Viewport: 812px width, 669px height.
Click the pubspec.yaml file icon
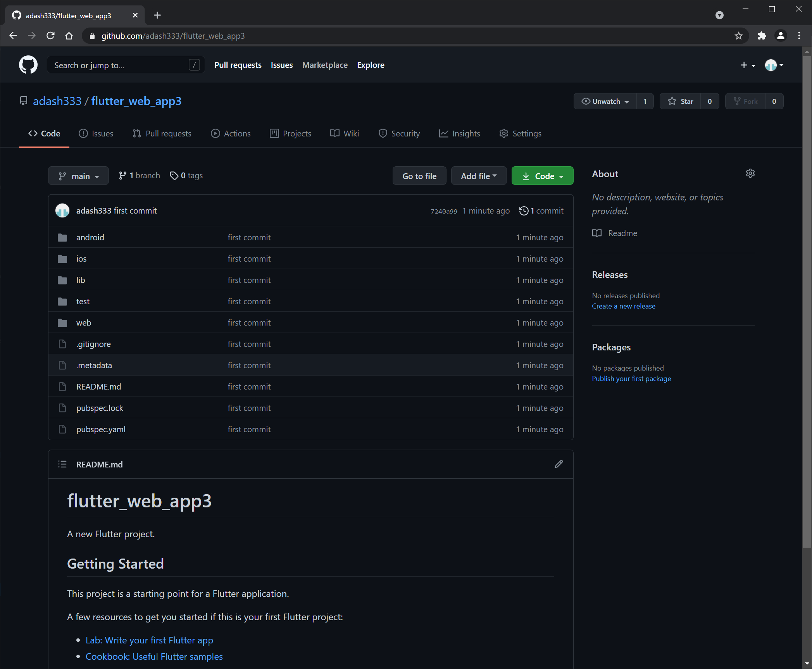[x=62, y=429]
